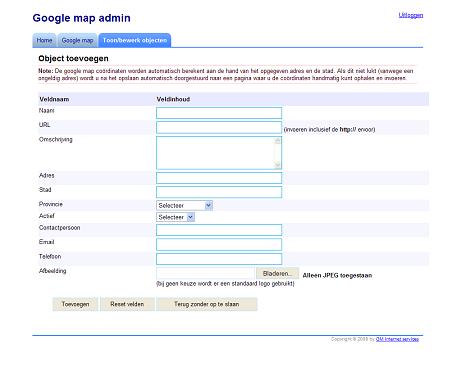Click the Toevoegen button

point(75,304)
